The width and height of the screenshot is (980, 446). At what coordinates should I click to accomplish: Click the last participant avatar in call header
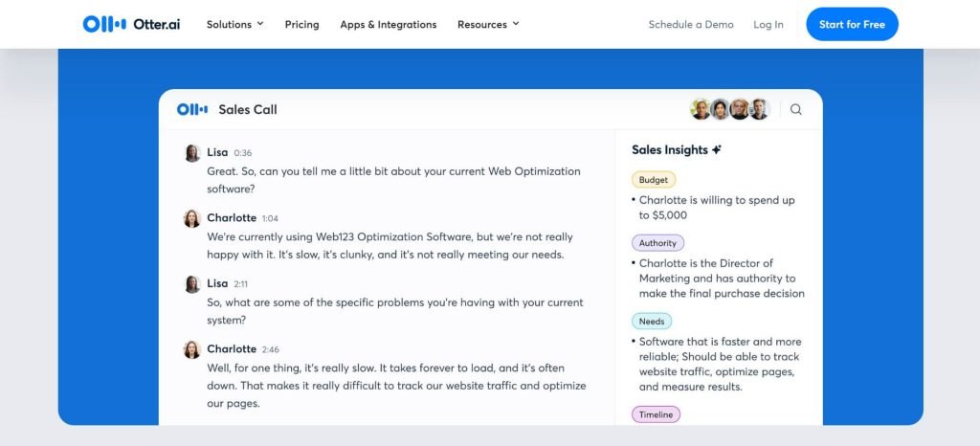tap(759, 109)
